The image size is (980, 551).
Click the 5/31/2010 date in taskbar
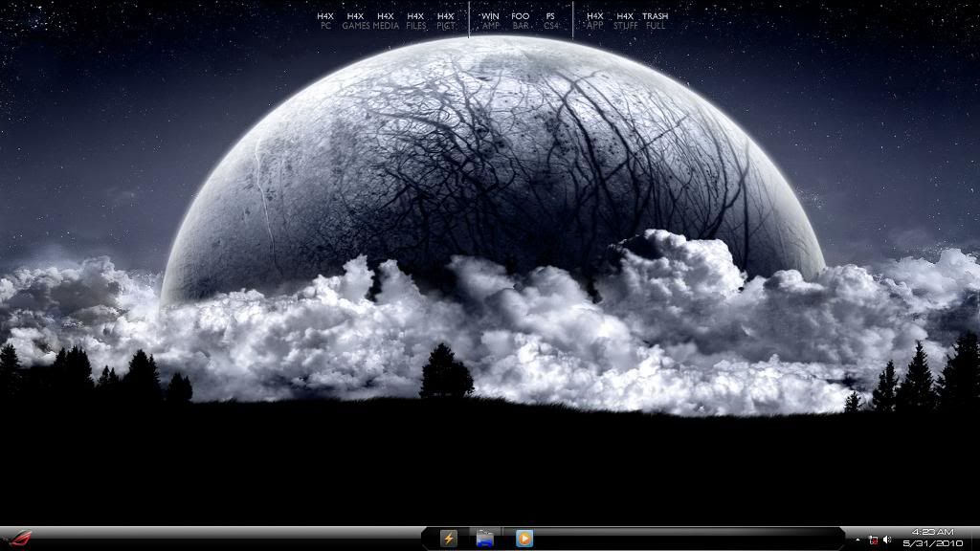click(x=931, y=543)
